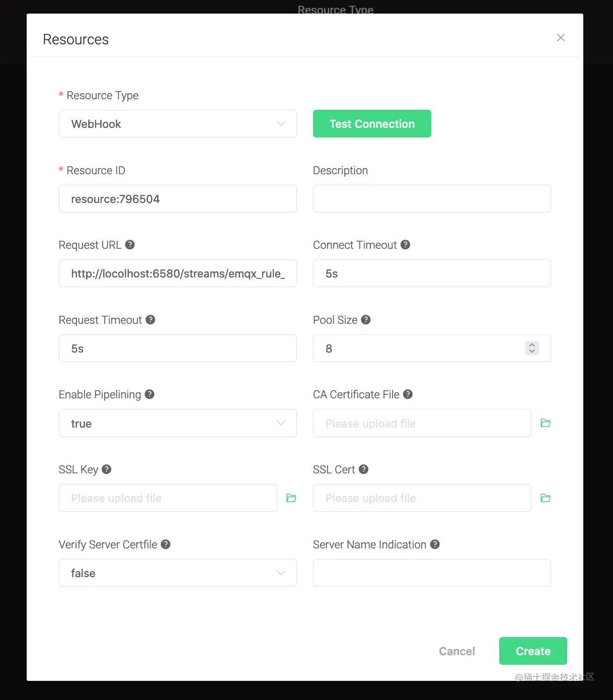Click the Description input field
Screen dimensions: 613x700
pyautogui.click(x=431, y=198)
